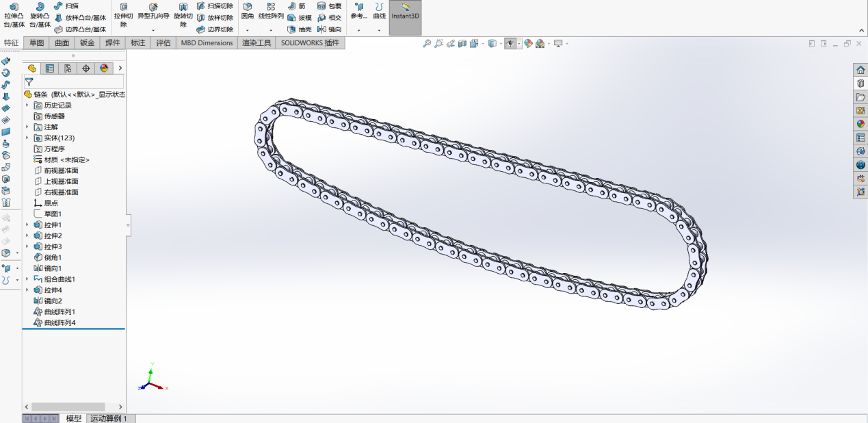The width and height of the screenshot is (868, 423).
Task: Select 材质 <未指定> in the tree
Action: point(62,159)
